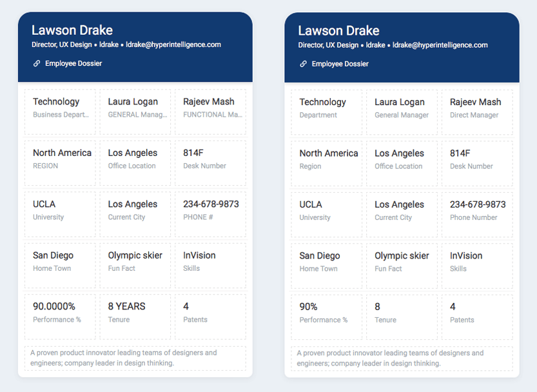Click 814F Desk Number on right card
The width and height of the screenshot is (537, 392).
tap(476, 159)
